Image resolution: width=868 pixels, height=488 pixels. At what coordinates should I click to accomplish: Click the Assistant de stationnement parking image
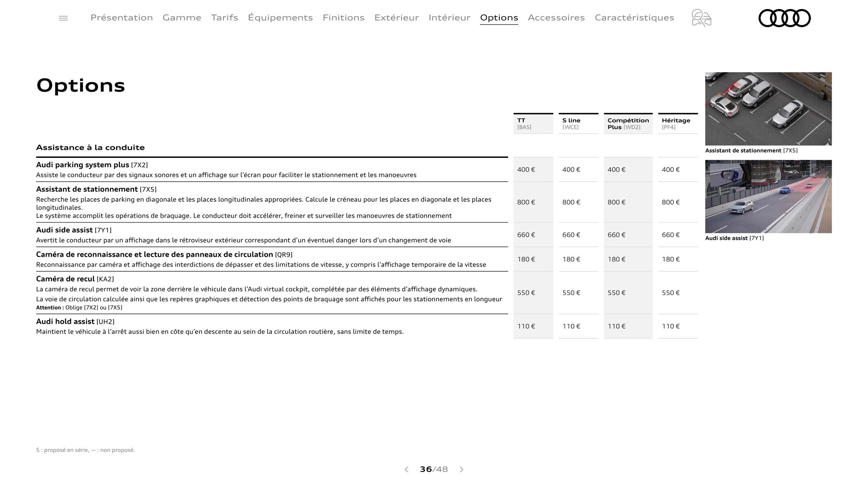click(768, 109)
